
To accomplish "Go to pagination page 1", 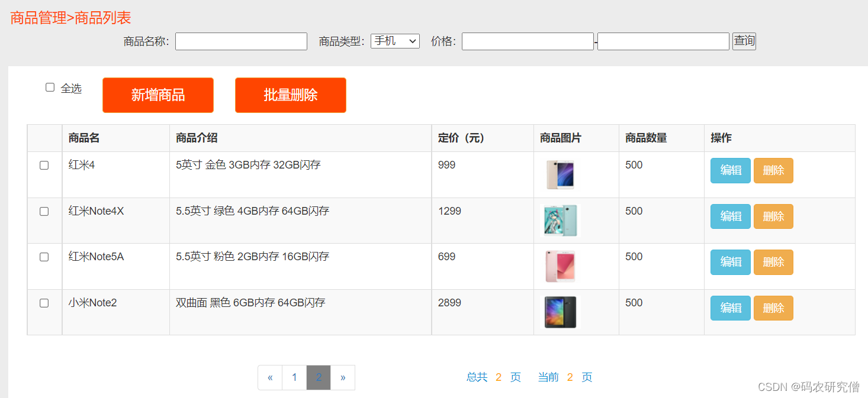I will tap(294, 377).
